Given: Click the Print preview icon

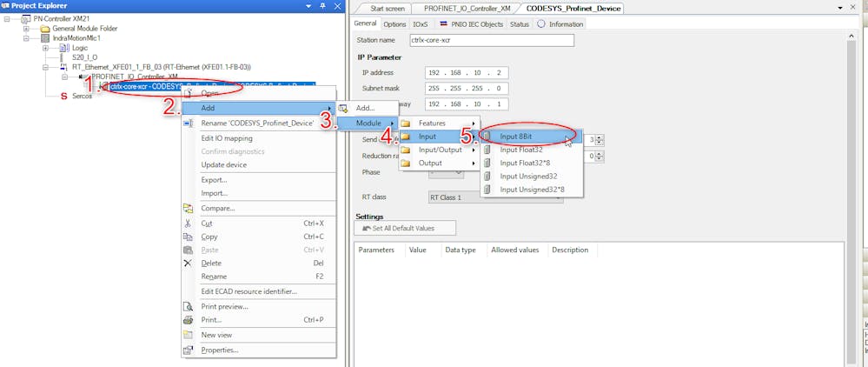Looking at the screenshot, I should (189, 307).
